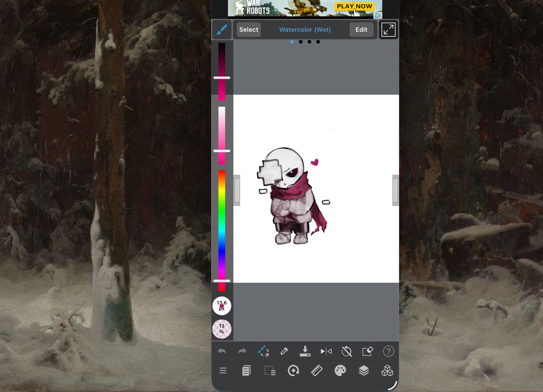
Task: Open the ruler guide tool
Action: 317,371
